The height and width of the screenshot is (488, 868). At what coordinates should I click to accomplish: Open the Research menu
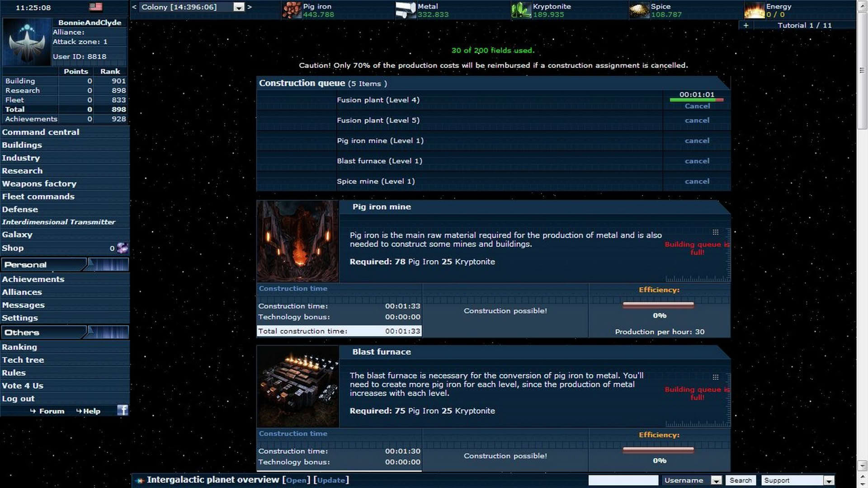point(22,171)
